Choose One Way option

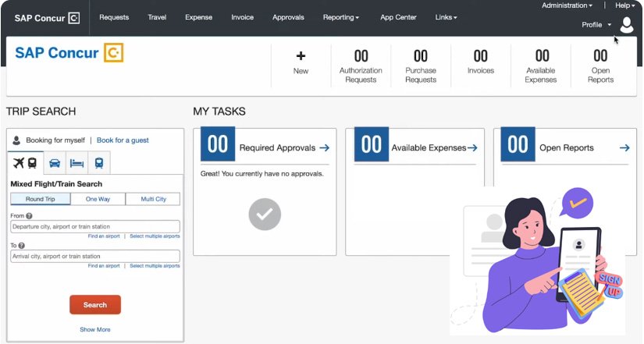point(98,199)
